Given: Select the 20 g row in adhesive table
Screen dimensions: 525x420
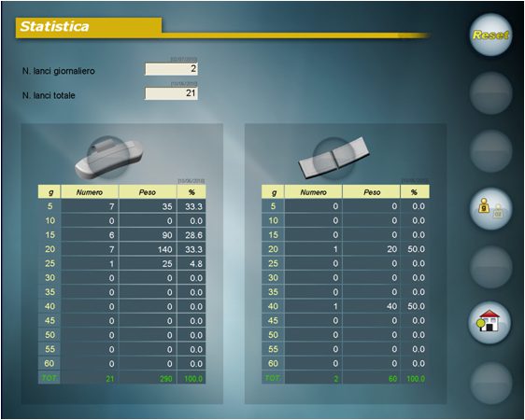Looking at the screenshot, I should (x=346, y=249).
